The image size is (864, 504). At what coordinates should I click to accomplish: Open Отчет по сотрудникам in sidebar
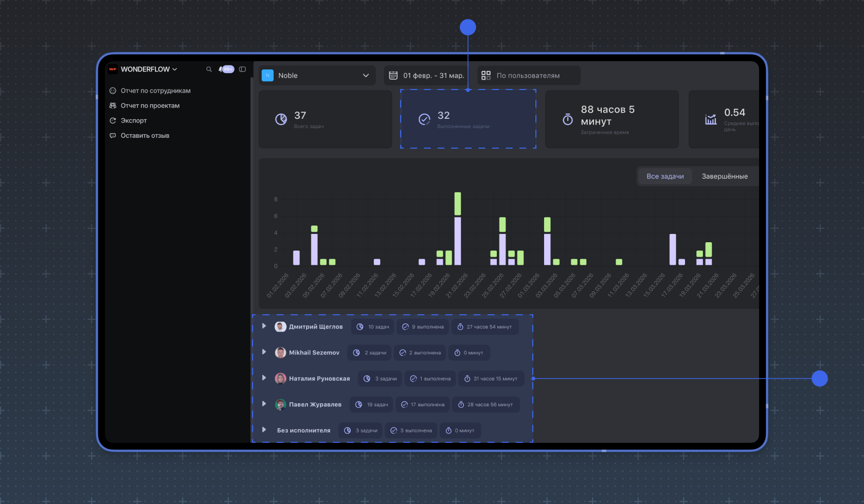pos(155,91)
